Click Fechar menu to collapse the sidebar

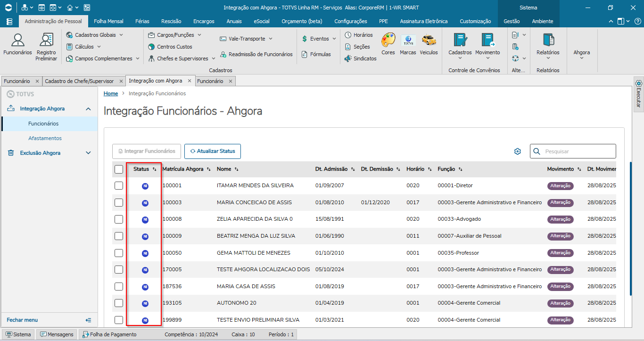click(x=49, y=320)
